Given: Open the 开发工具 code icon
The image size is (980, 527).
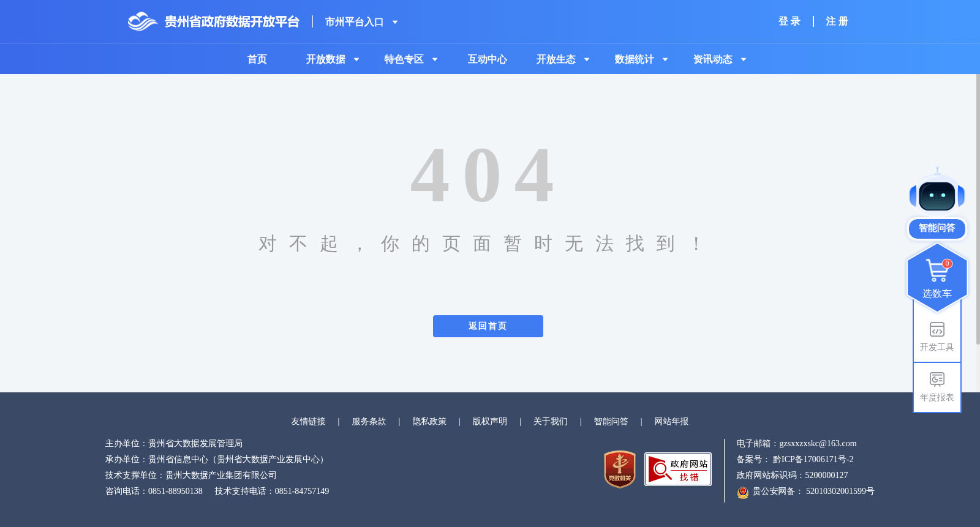Looking at the screenshot, I should [x=937, y=329].
